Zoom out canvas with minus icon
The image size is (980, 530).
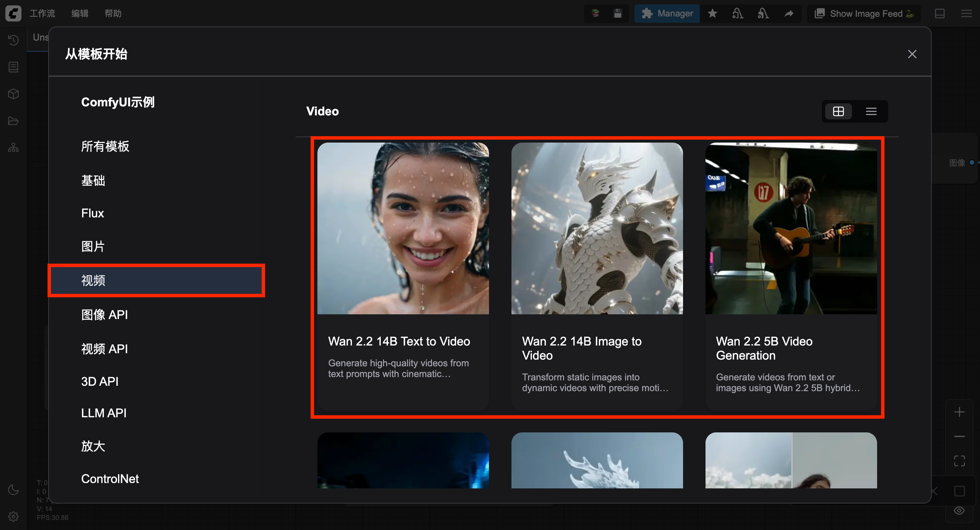click(959, 436)
